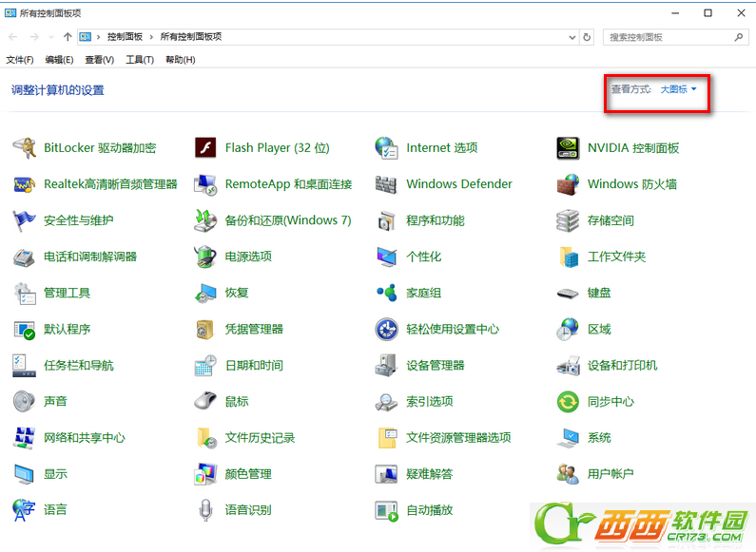Open the 系统 link

[x=599, y=438]
